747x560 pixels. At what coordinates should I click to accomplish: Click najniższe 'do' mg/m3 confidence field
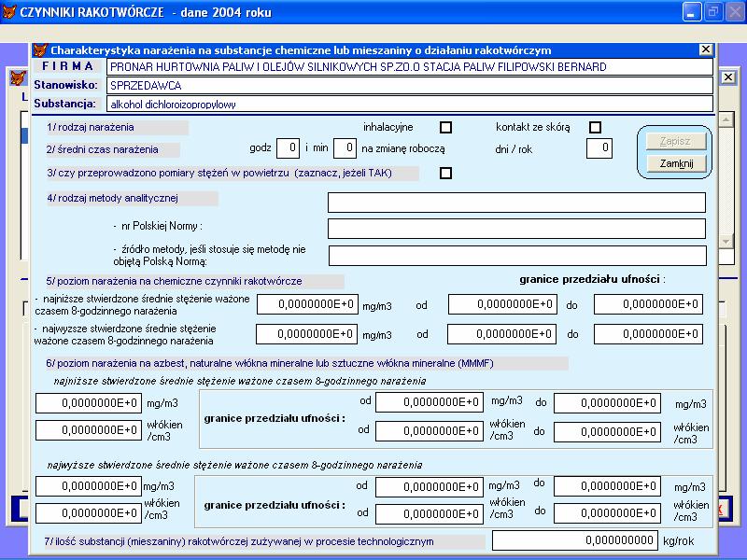coord(608,403)
